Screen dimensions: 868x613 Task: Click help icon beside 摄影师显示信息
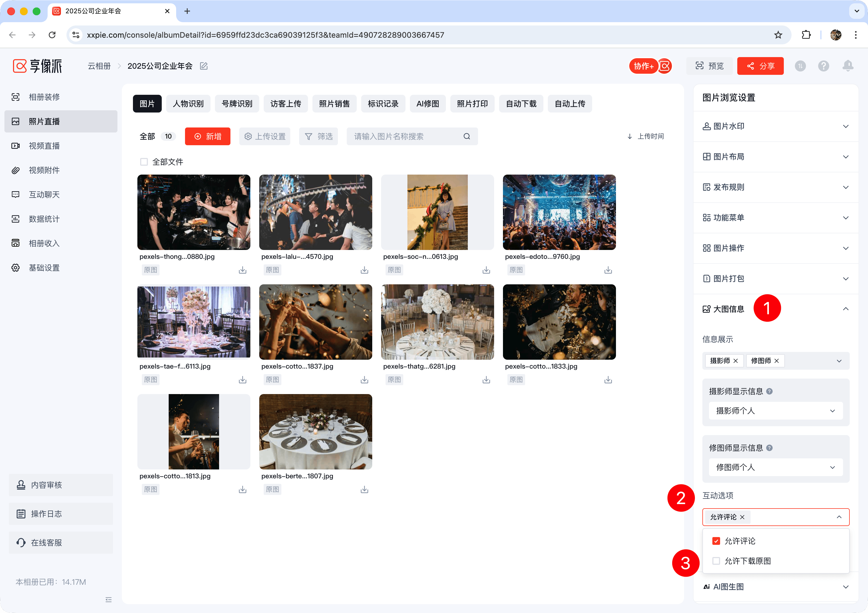click(x=769, y=391)
